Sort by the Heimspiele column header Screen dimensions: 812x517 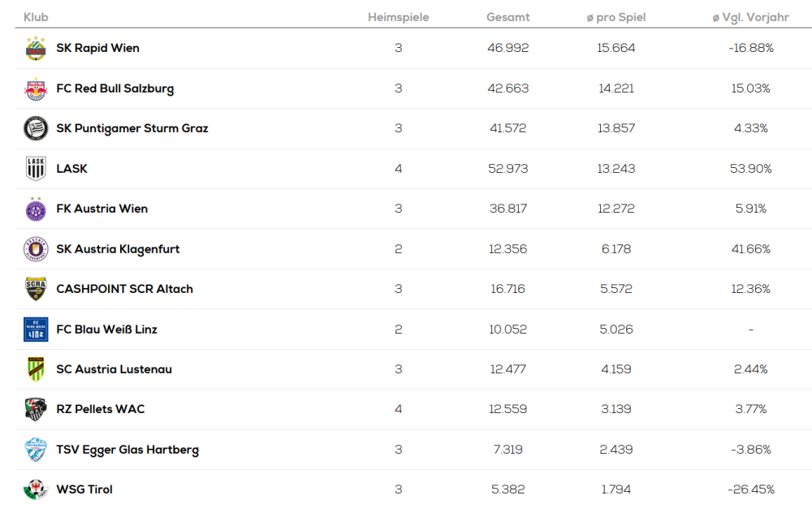pyautogui.click(x=398, y=17)
